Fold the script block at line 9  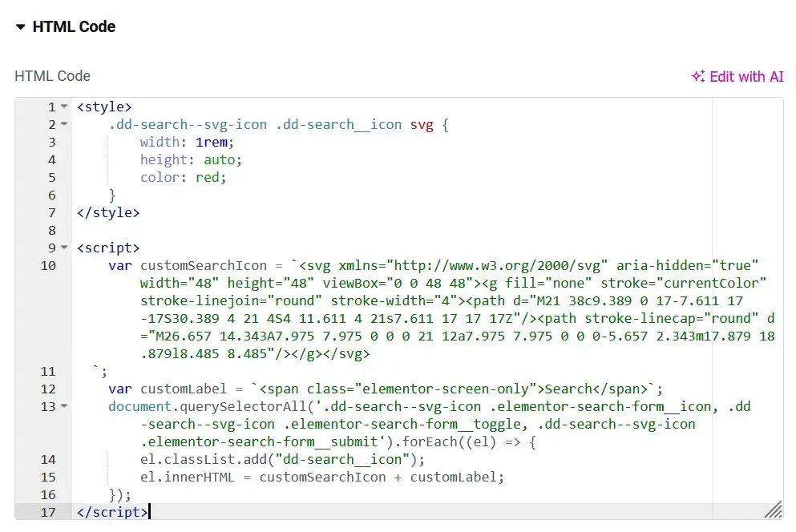(64, 248)
